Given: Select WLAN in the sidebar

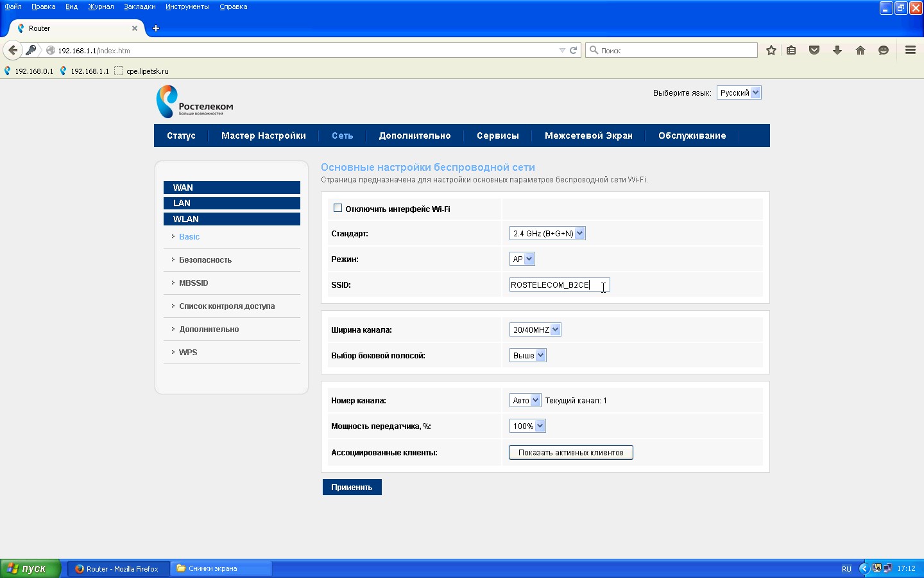Looking at the screenshot, I should [232, 219].
